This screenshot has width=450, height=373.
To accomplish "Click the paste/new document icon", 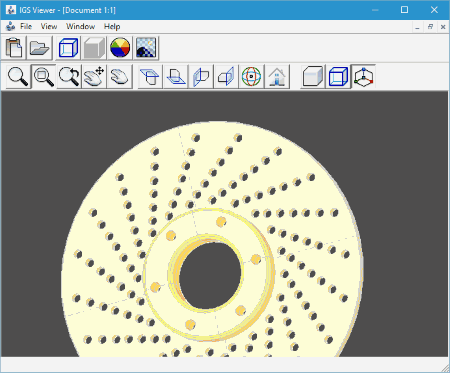I will (14, 48).
